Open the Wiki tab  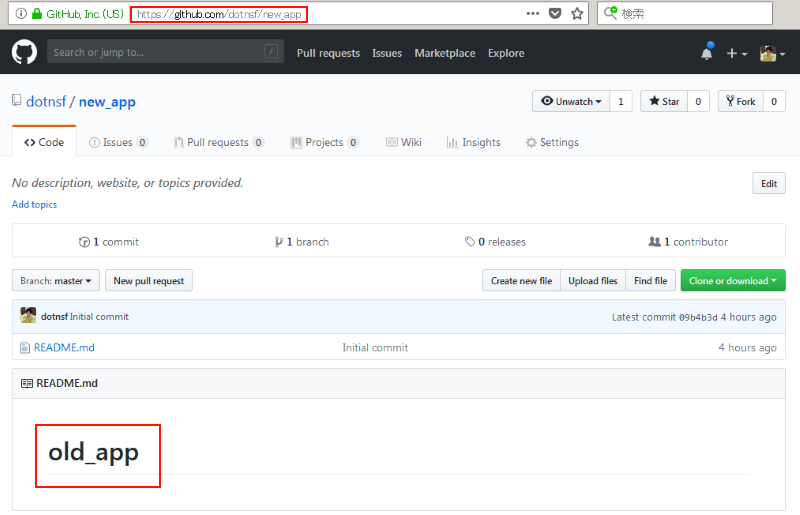click(404, 142)
